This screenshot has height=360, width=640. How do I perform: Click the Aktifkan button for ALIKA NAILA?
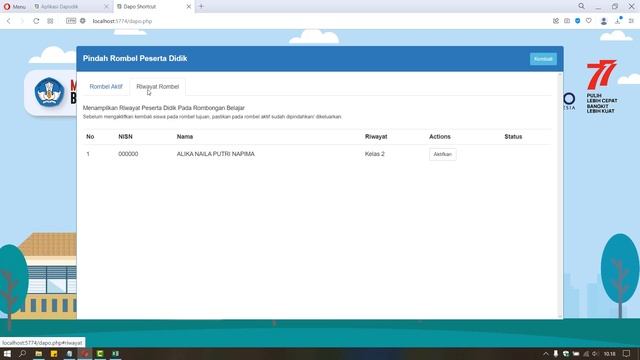442,154
